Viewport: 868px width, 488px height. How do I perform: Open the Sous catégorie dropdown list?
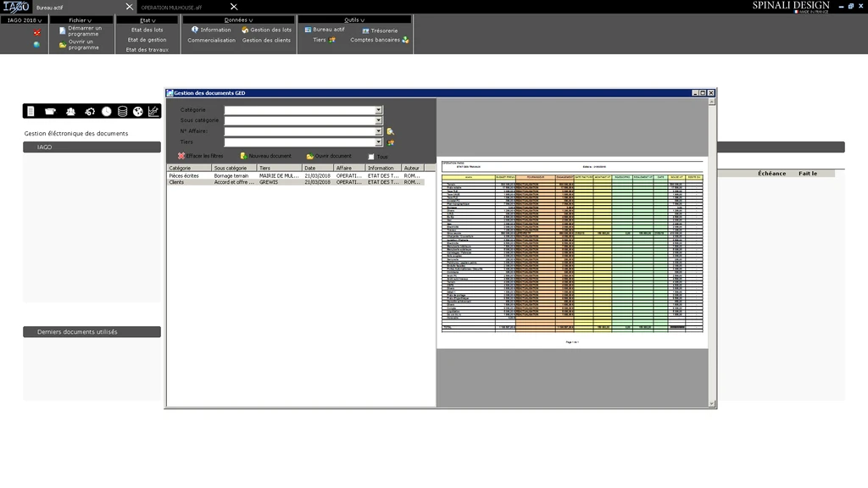(x=379, y=120)
